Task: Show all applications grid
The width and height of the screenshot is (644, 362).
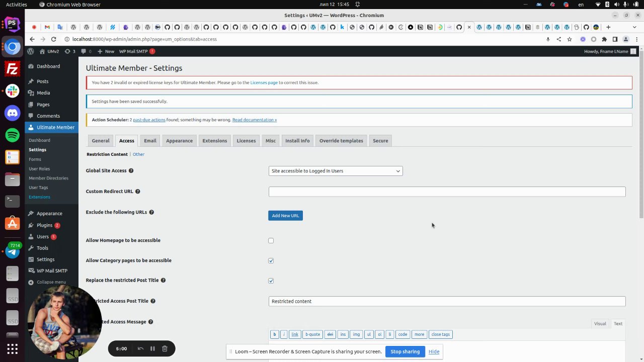Action: 12,348
